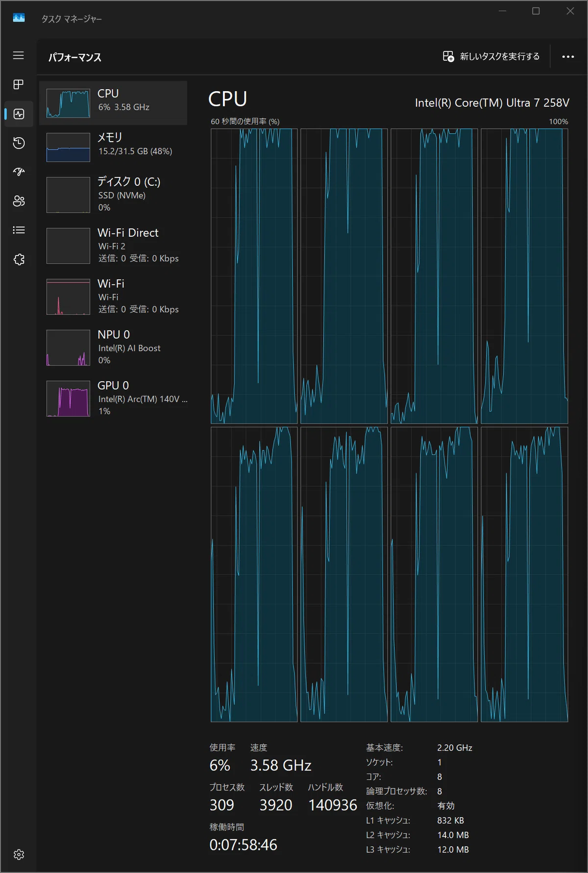The image size is (588, 873).
Task: Click the memory mini graph thumbnail
Action: click(68, 147)
